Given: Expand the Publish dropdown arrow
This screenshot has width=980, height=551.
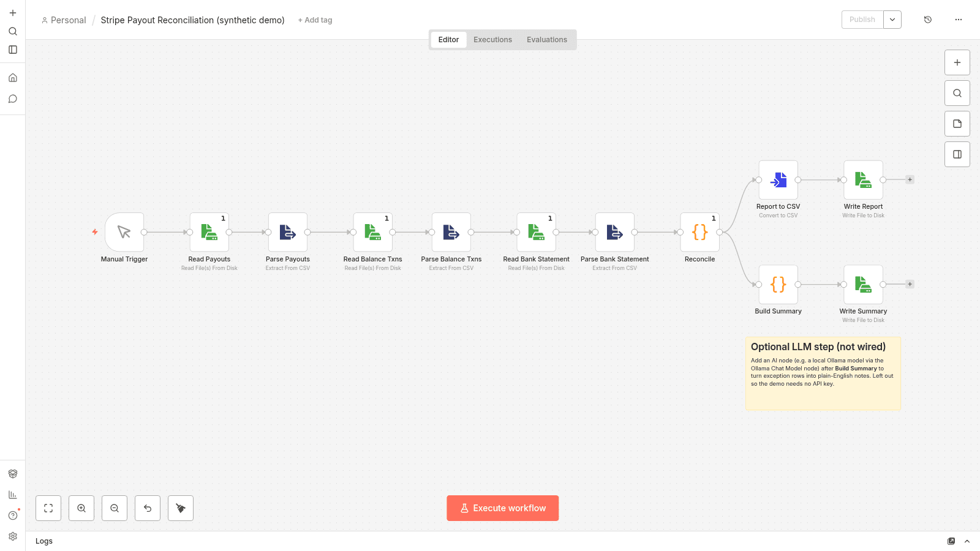Looking at the screenshot, I should coord(892,20).
